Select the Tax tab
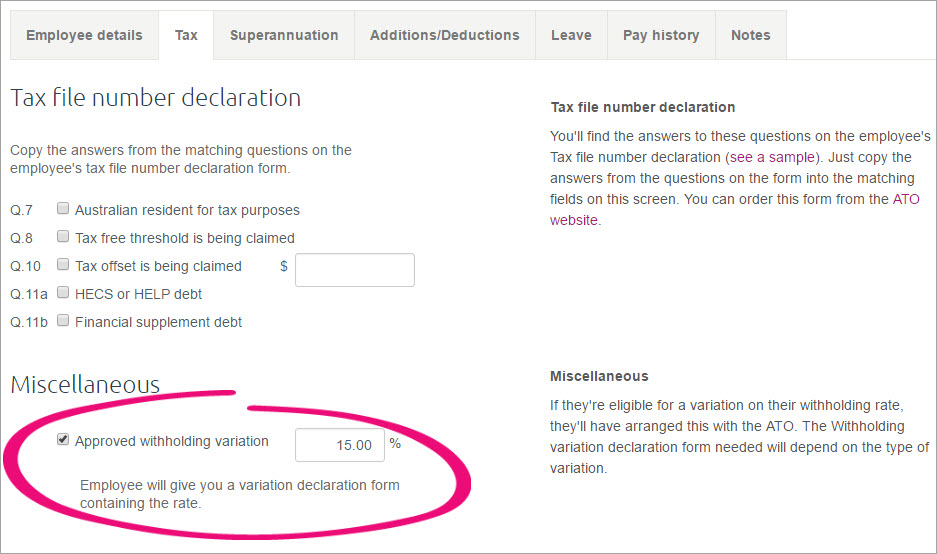937x554 pixels. pyautogui.click(x=186, y=35)
